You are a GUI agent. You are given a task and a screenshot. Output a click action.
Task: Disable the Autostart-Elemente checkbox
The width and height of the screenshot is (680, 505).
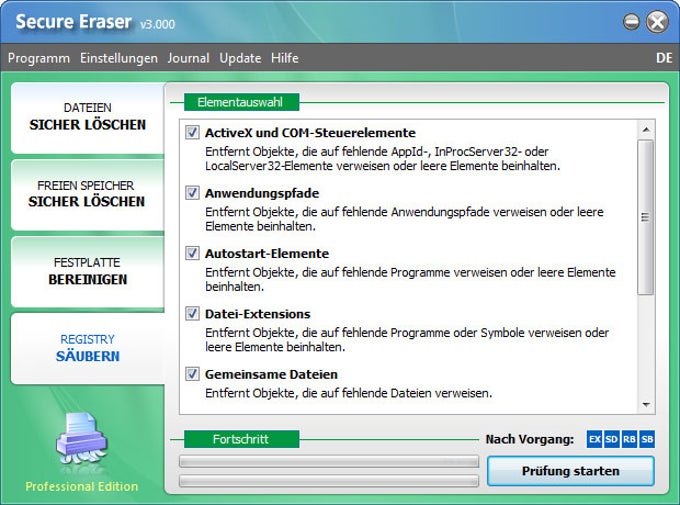(x=192, y=253)
